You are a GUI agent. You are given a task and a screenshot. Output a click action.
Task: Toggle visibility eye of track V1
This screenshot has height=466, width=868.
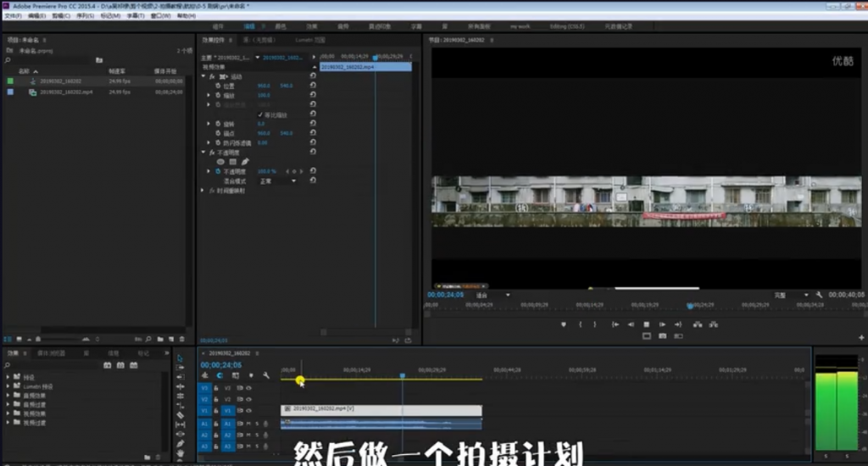click(249, 410)
